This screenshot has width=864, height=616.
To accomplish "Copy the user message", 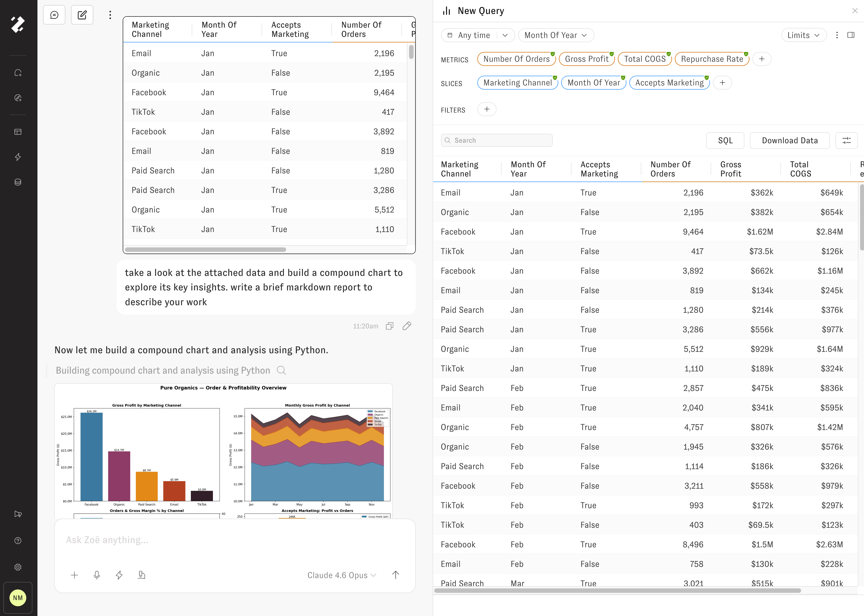I will [390, 326].
